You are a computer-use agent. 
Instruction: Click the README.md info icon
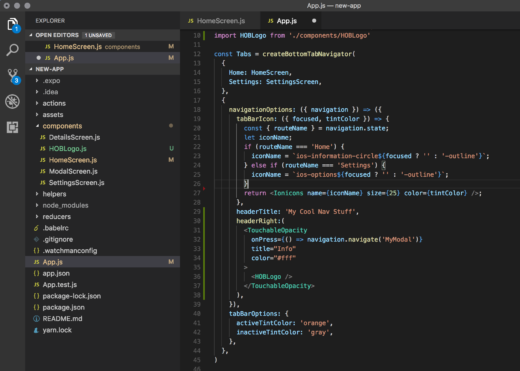(36, 319)
